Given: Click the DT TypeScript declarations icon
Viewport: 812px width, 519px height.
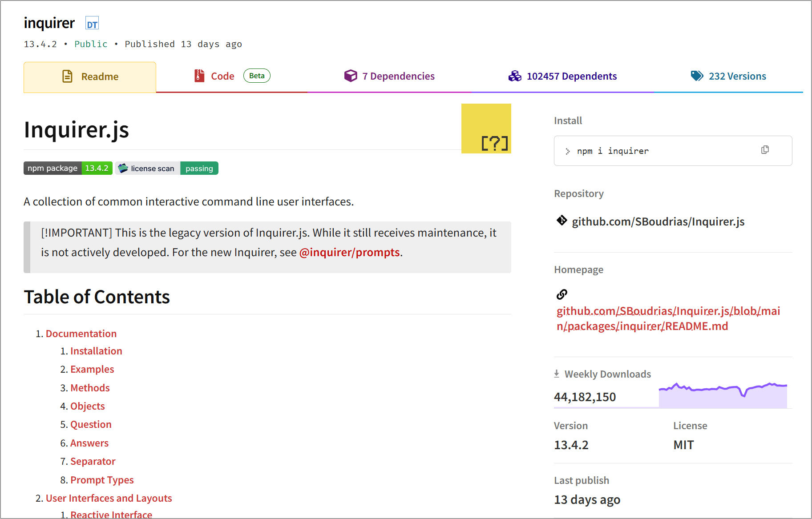Looking at the screenshot, I should pos(92,24).
